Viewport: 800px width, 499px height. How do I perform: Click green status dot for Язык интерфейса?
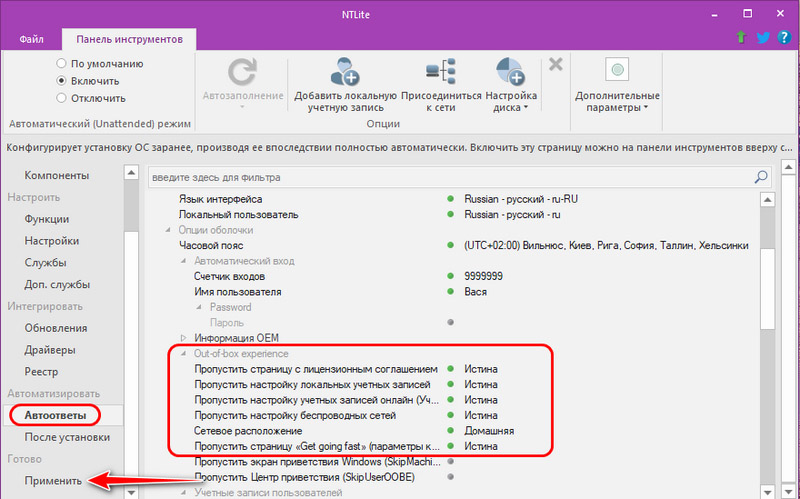[451, 199]
